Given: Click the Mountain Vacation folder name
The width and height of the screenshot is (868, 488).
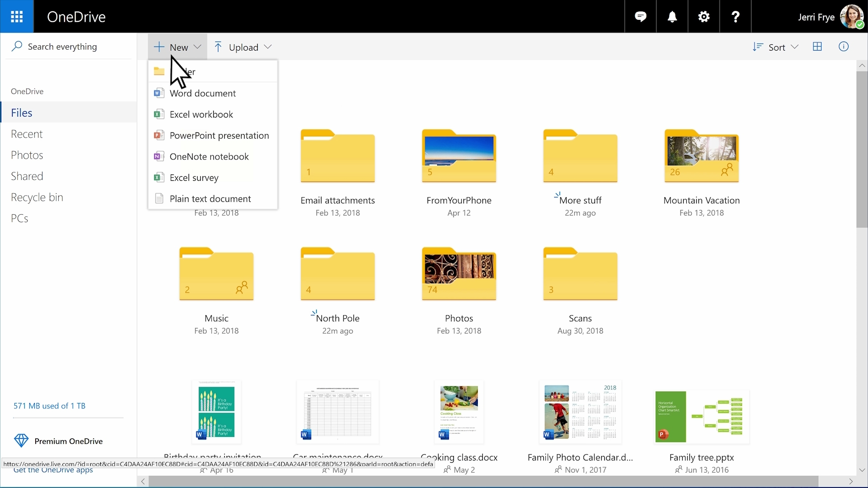Looking at the screenshot, I should coord(701,200).
